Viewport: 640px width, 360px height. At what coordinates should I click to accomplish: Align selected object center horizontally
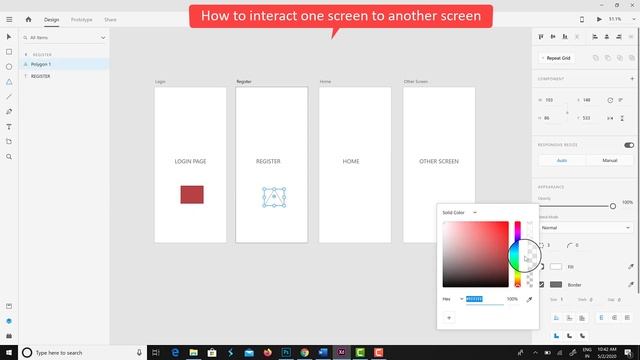[607, 37]
